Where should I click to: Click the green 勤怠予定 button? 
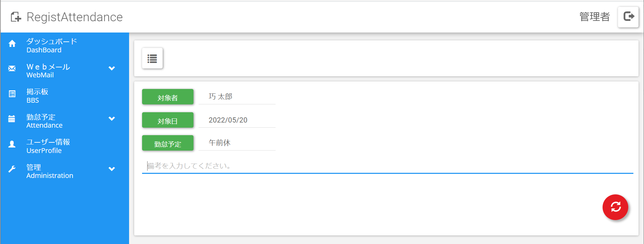(168, 143)
